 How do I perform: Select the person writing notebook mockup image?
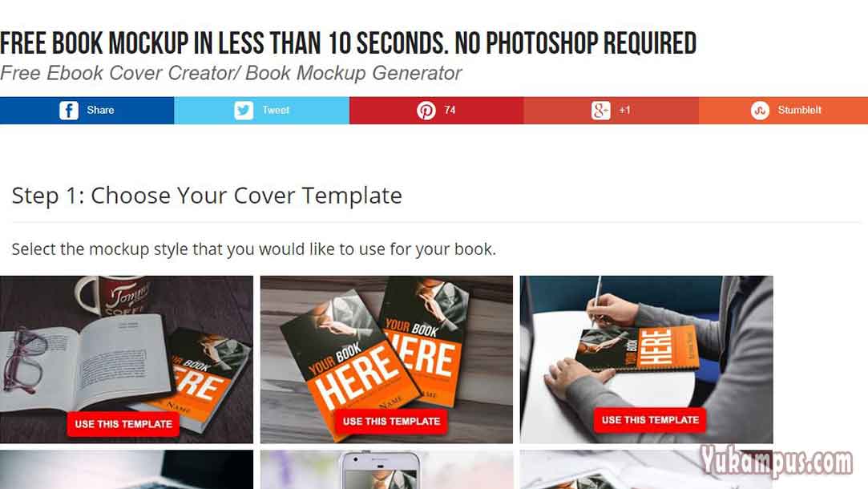646,359
